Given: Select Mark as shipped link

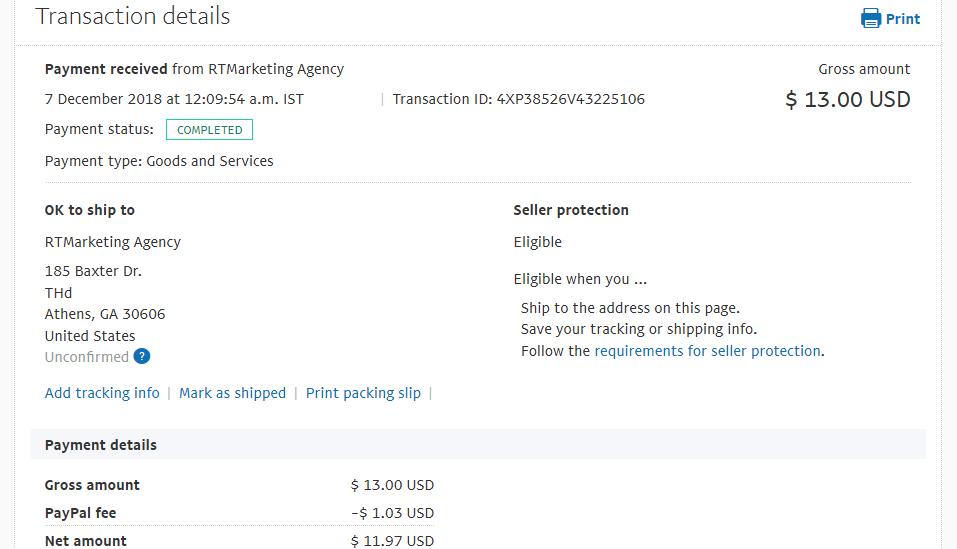Looking at the screenshot, I should [x=233, y=393].
